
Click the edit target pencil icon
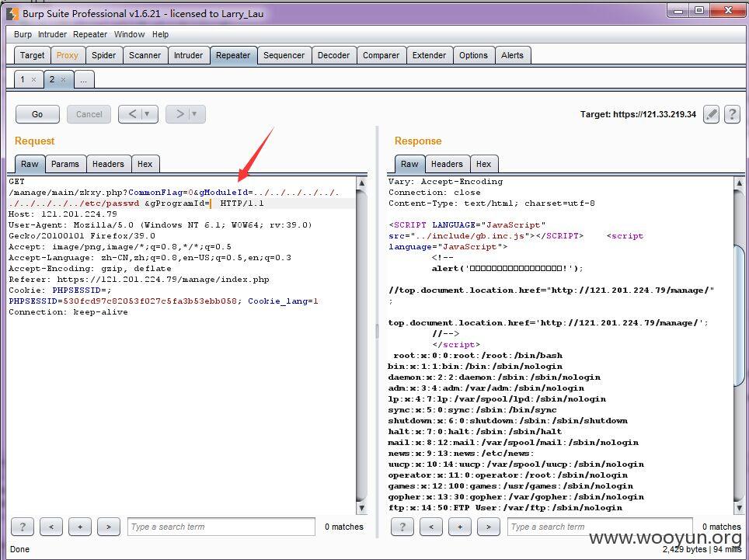click(711, 115)
